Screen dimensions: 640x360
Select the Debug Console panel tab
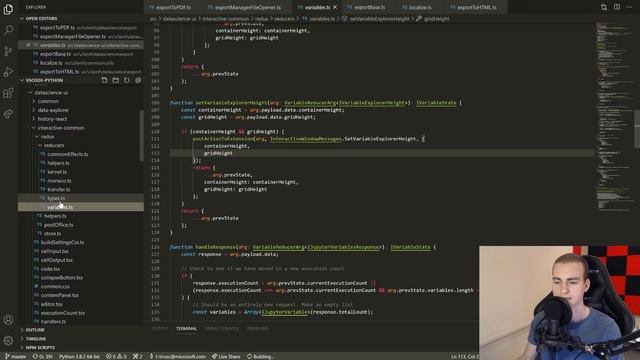222,329
